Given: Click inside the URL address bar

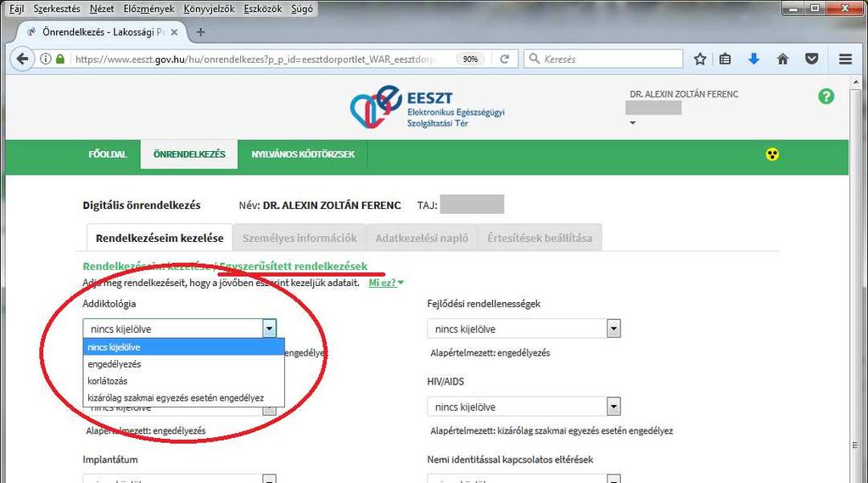Looking at the screenshot, I should [x=255, y=59].
